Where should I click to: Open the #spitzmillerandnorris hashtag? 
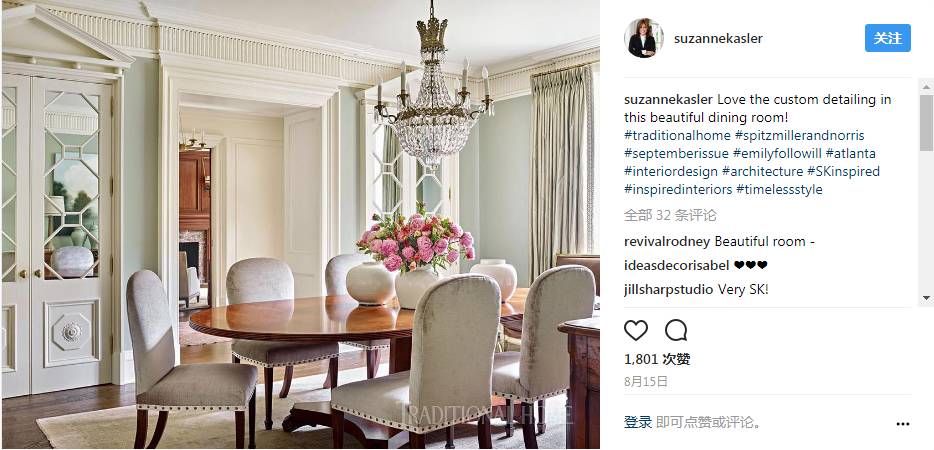tap(799, 135)
